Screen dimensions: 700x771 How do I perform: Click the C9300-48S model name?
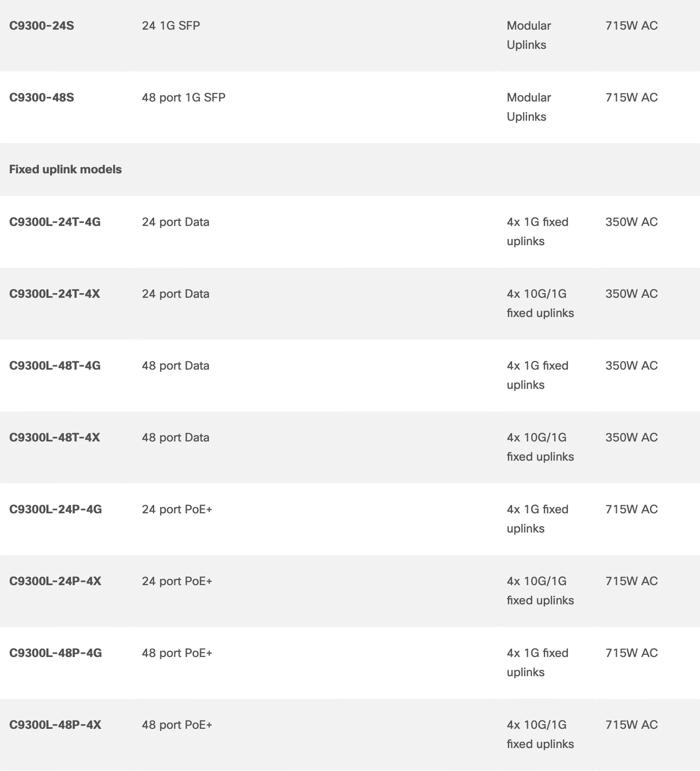(41, 98)
